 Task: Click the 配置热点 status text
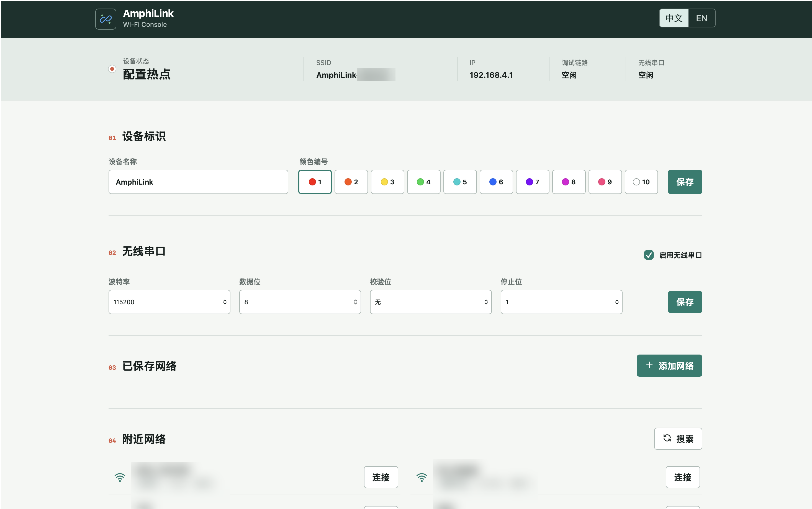click(147, 74)
